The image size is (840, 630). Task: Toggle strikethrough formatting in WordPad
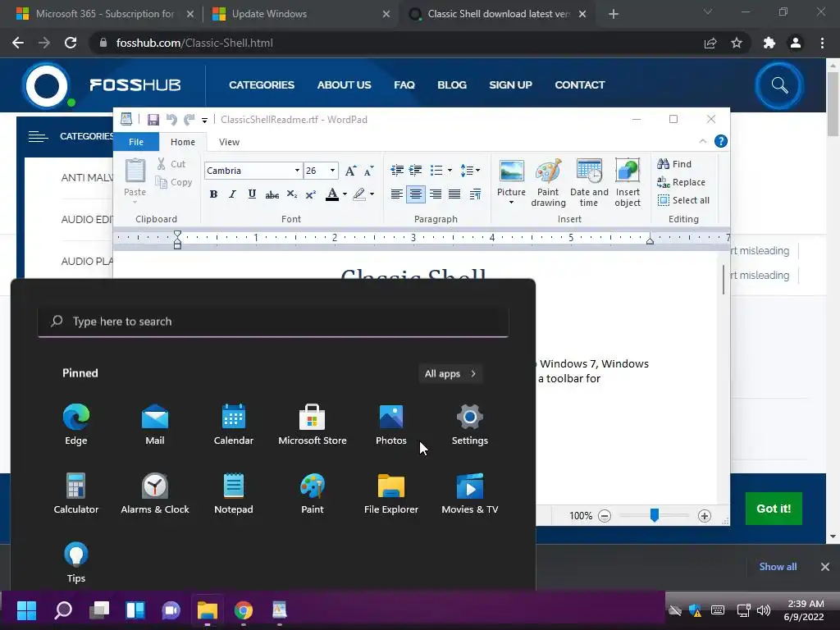tap(272, 194)
